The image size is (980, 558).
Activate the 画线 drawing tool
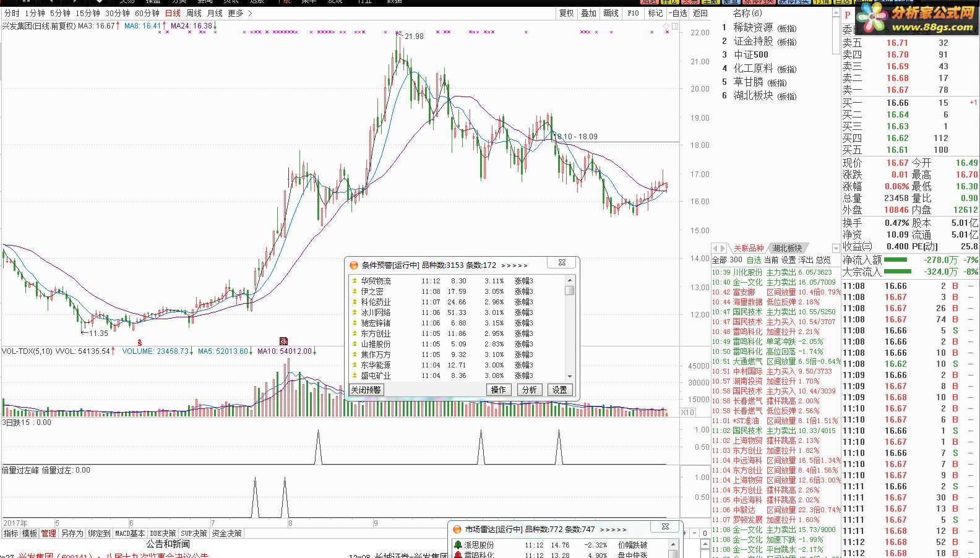[x=611, y=13]
